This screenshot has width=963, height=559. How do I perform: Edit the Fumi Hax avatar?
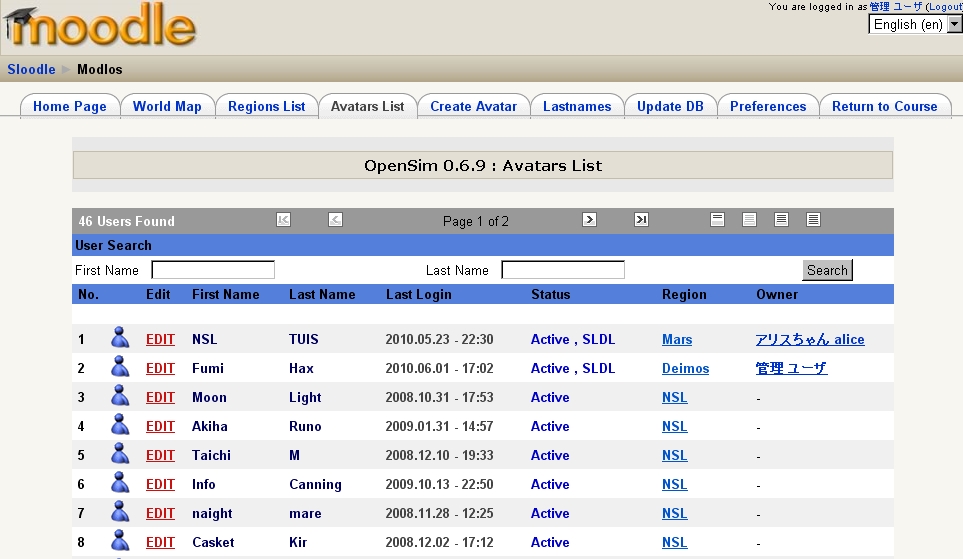pyautogui.click(x=160, y=368)
